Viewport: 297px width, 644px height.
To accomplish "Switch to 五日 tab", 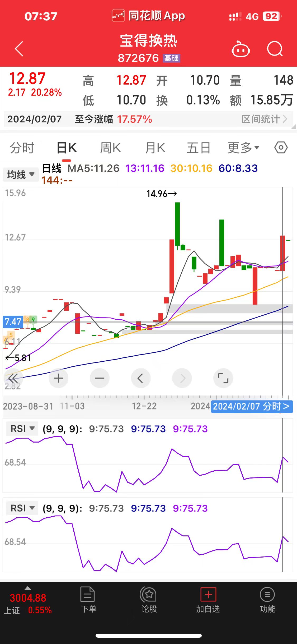I will (x=199, y=148).
